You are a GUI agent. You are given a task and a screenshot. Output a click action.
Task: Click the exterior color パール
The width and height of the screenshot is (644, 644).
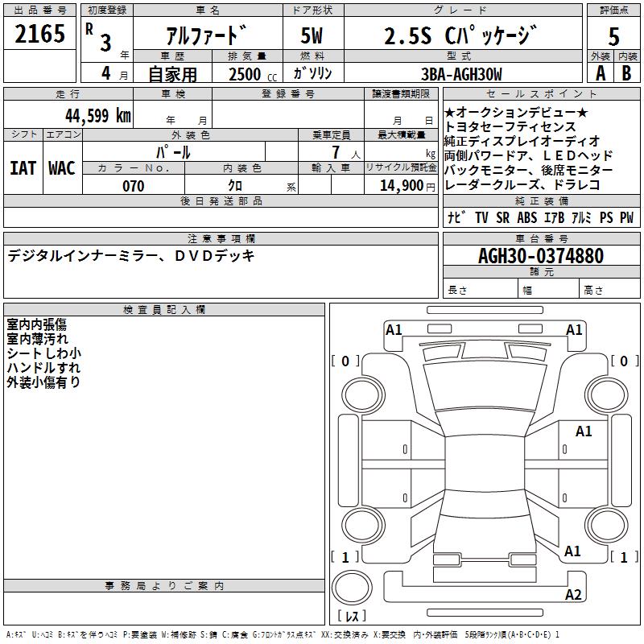click(173, 152)
